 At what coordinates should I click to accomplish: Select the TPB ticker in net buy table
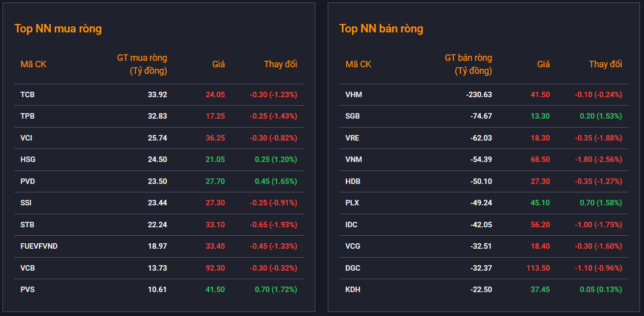tap(27, 116)
